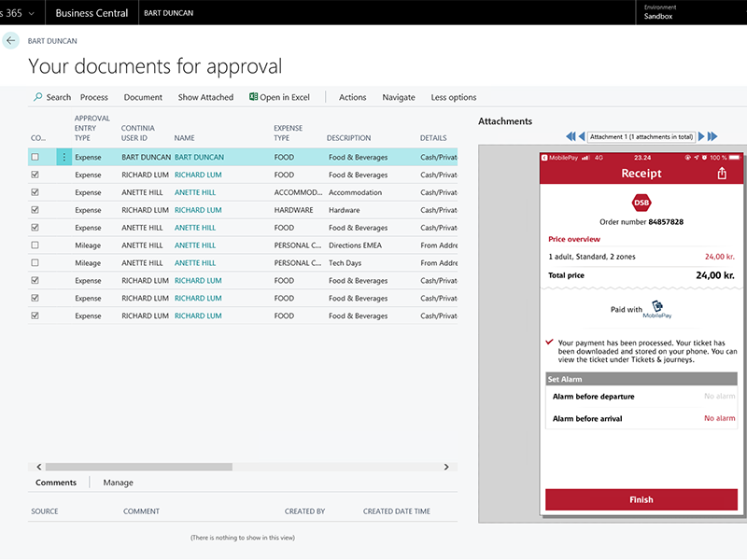Open the Actions menu
Viewport: 747px width, 560px height.
pyautogui.click(x=353, y=97)
